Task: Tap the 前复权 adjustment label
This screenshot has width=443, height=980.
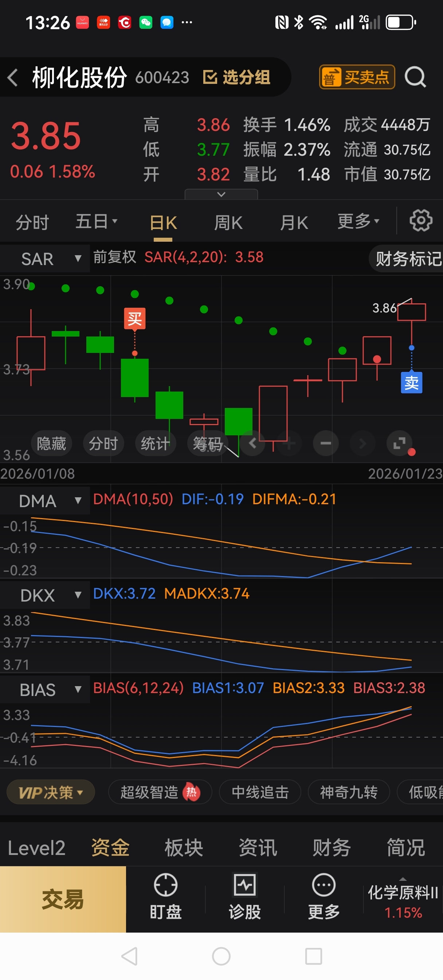Action: (x=114, y=257)
